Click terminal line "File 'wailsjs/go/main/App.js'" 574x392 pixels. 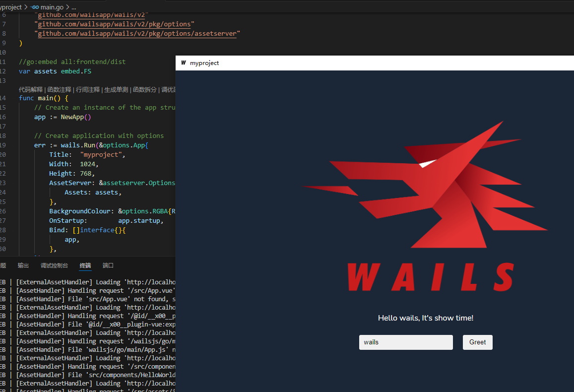click(x=96, y=349)
